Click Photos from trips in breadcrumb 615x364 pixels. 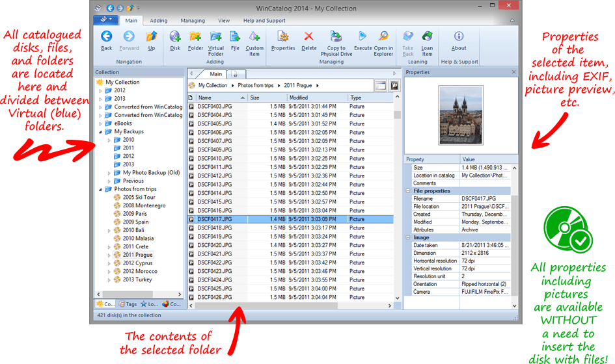255,85
